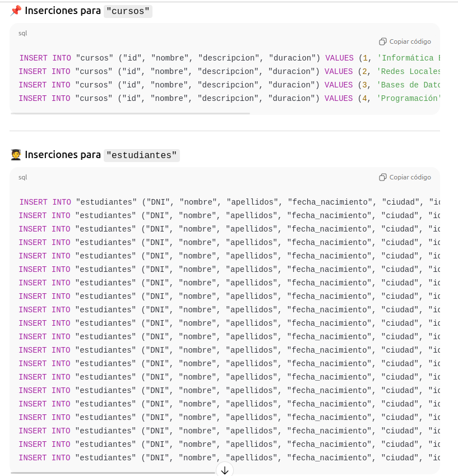The width and height of the screenshot is (458, 476).
Task: Click the "estudiantes" inline code tag in the heading
Action: pyautogui.click(x=142, y=155)
